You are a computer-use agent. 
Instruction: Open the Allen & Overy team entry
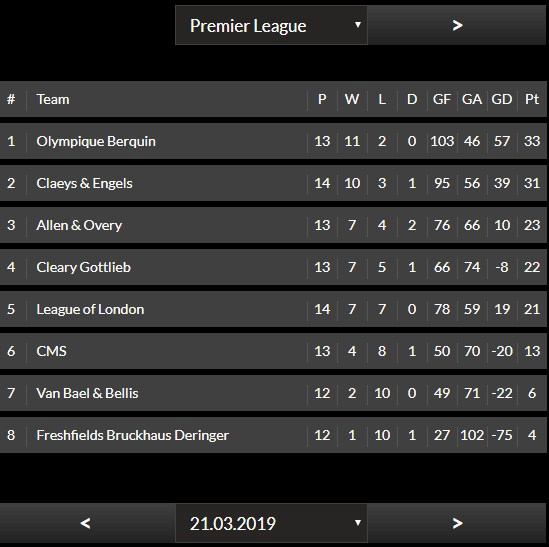79,225
